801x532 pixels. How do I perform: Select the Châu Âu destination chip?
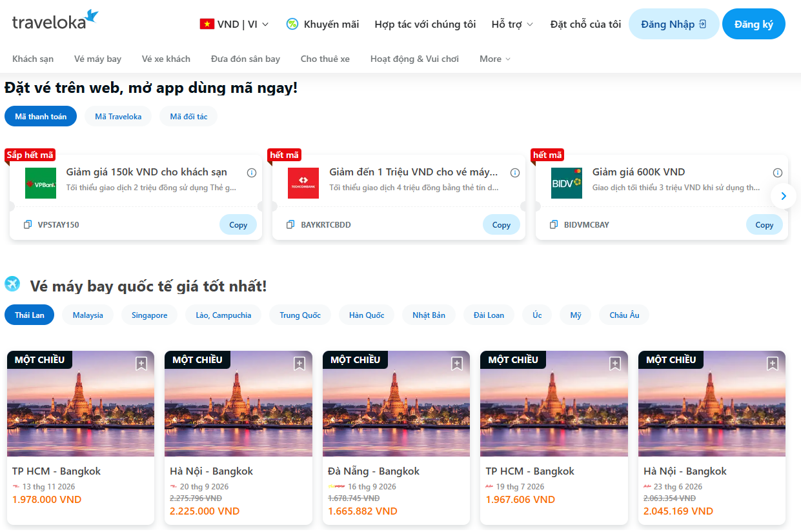pos(624,315)
